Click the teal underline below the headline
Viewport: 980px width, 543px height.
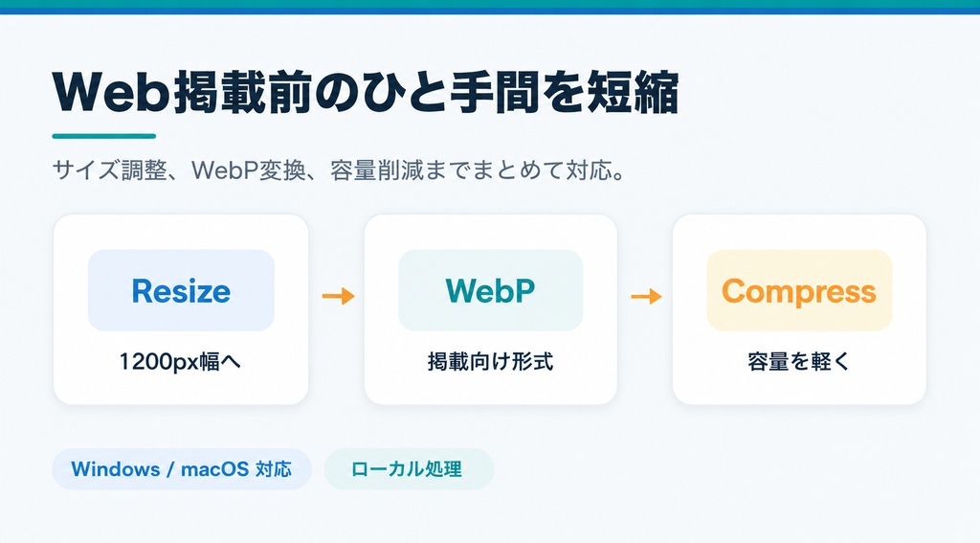point(103,136)
